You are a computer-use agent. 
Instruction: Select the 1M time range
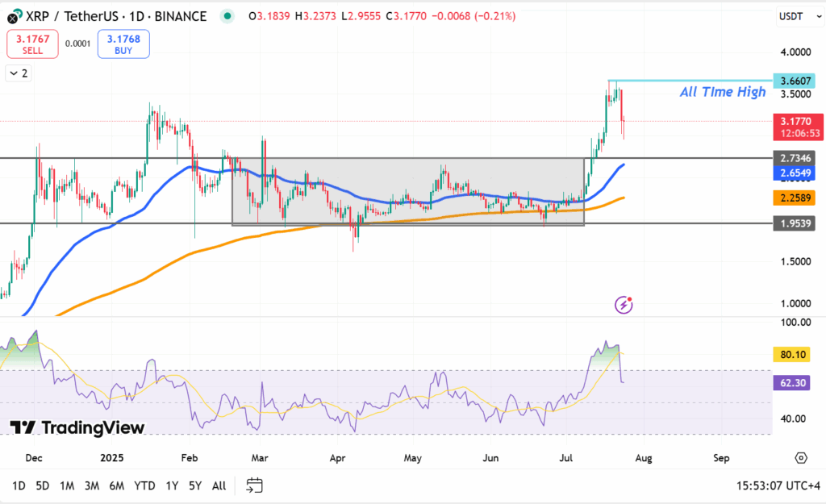[x=67, y=485]
